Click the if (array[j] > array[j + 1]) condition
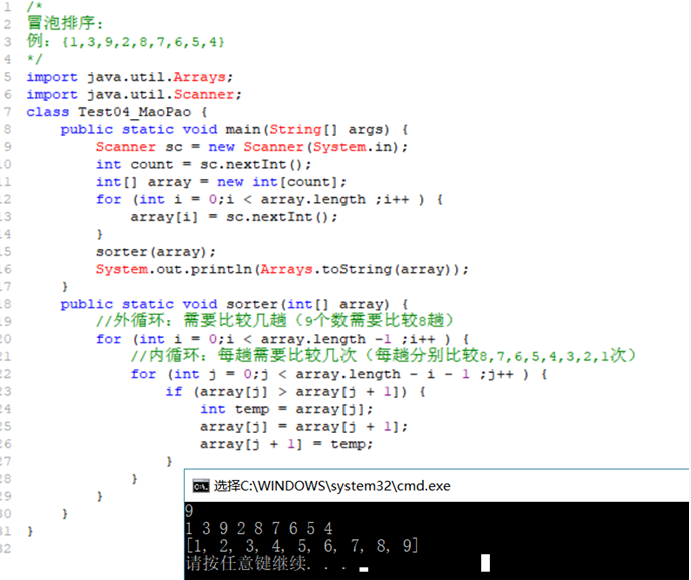The image size is (691, 580). coord(295,391)
